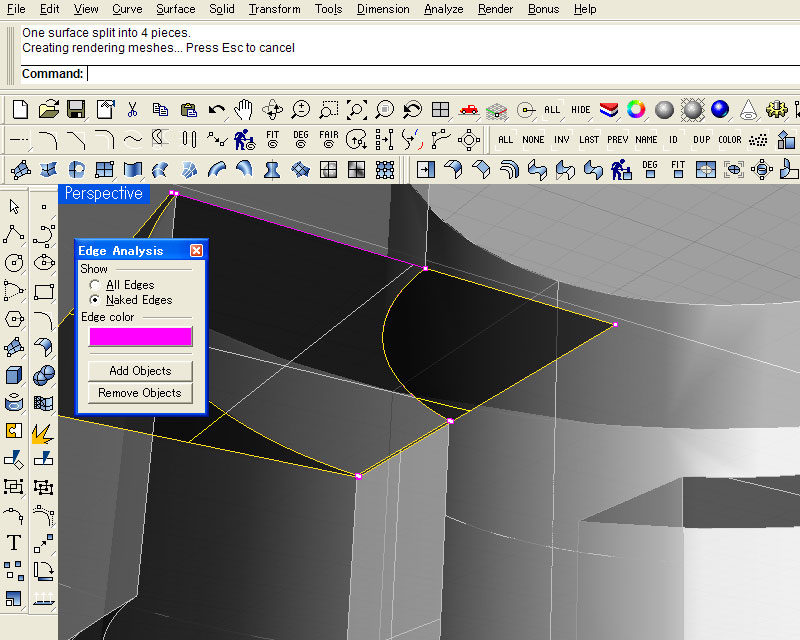Click the four-viewport layout icon

tap(440, 109)
